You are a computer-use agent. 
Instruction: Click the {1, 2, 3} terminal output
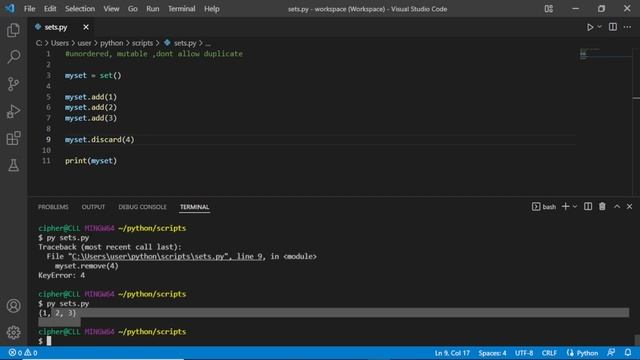(57, 313)
